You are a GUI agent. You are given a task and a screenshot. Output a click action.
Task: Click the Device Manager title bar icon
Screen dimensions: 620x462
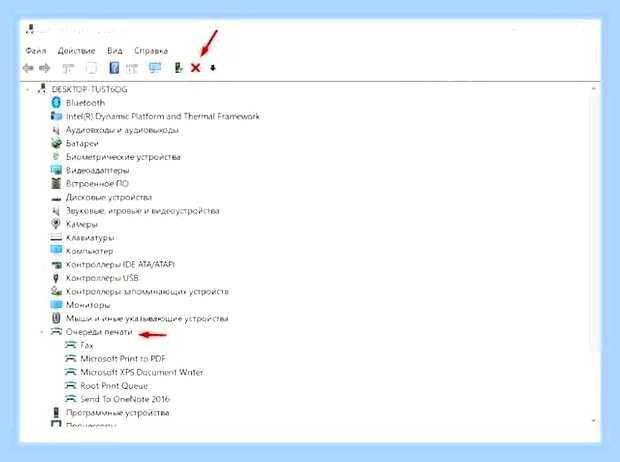pyautogui.click(x=30, y=29)
